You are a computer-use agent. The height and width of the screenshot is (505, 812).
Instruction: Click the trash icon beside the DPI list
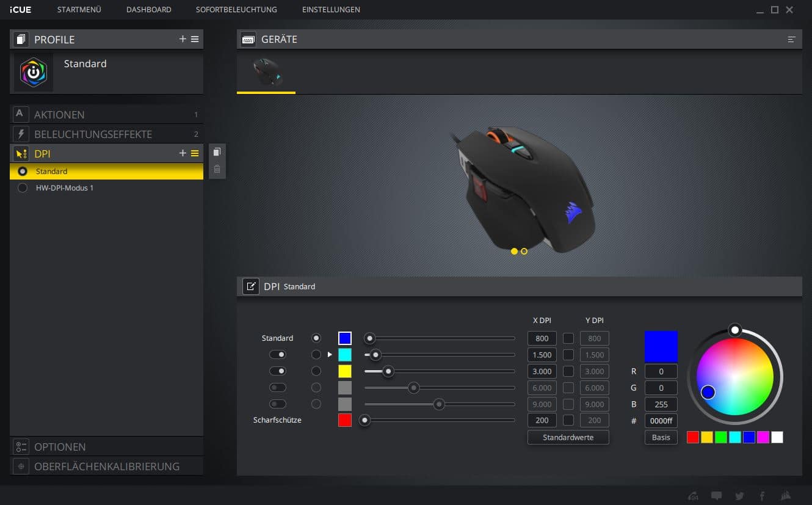(x=217, y=169)
